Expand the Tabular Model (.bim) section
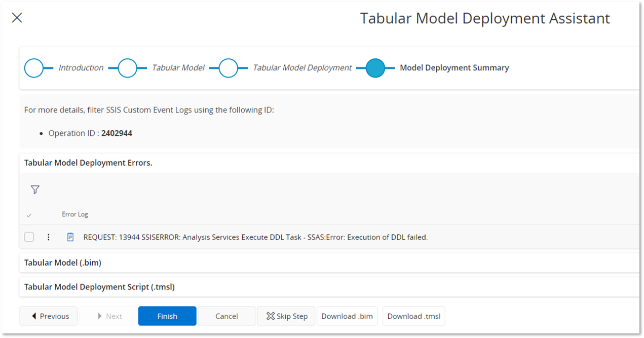Image resolution: width=644 pixels, height=338 pixels. (329, 262)
